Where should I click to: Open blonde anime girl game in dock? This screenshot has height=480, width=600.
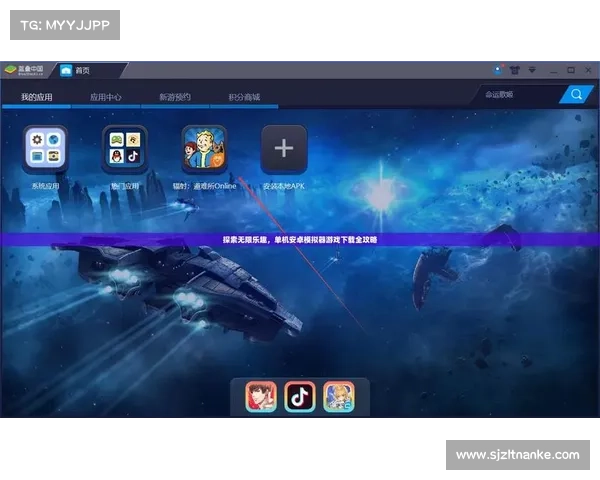pos(339,397)
